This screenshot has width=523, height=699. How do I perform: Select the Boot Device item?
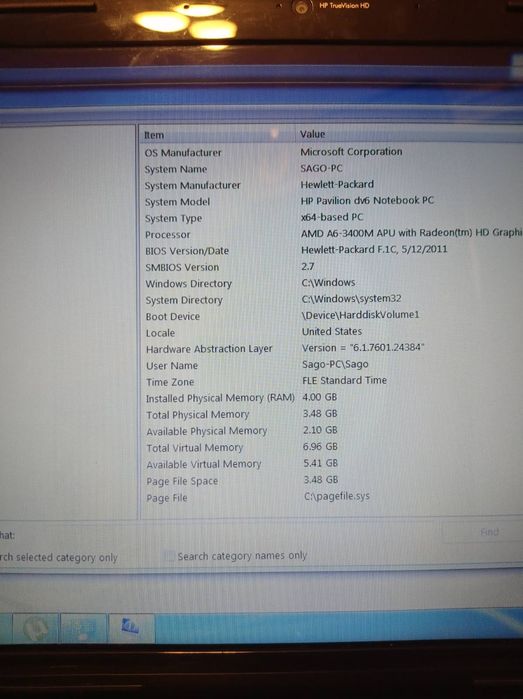tap(173, 317)
